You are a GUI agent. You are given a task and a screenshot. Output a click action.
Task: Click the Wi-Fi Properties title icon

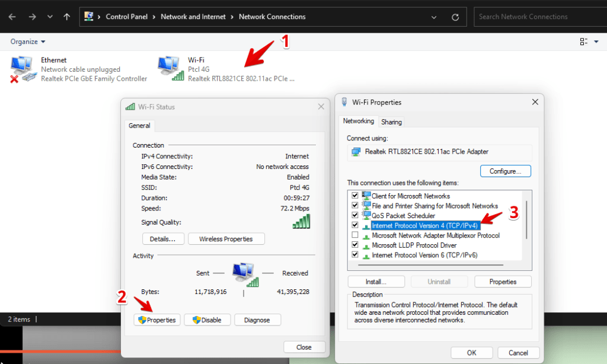tap(344, 102)
